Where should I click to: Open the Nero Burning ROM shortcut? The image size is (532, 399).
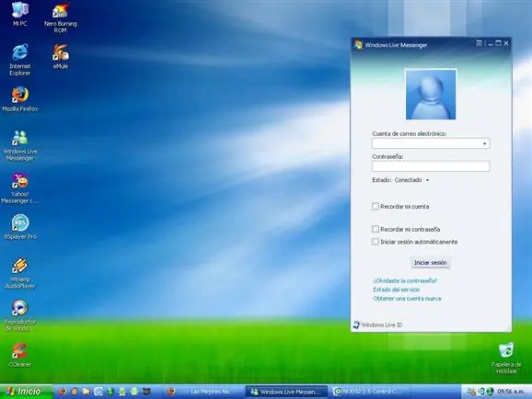[60, 17]
